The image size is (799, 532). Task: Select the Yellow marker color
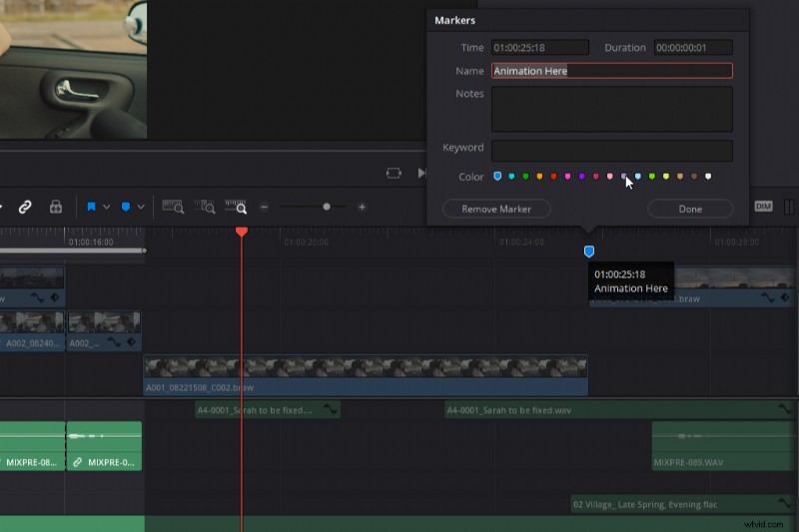[539, 176]
